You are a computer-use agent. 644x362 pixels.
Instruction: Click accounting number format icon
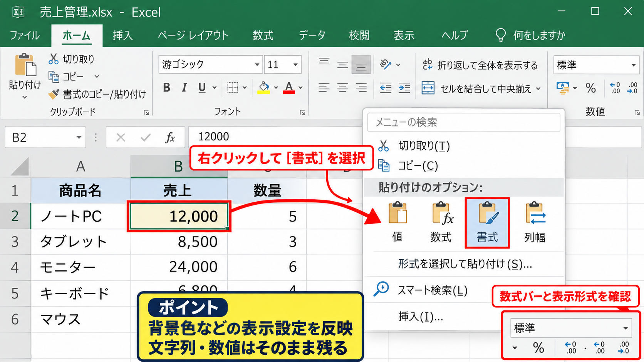(563, 88)
